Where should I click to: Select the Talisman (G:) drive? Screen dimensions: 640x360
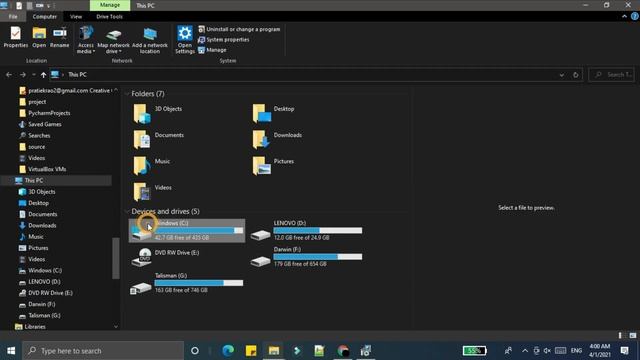point(187,283)
